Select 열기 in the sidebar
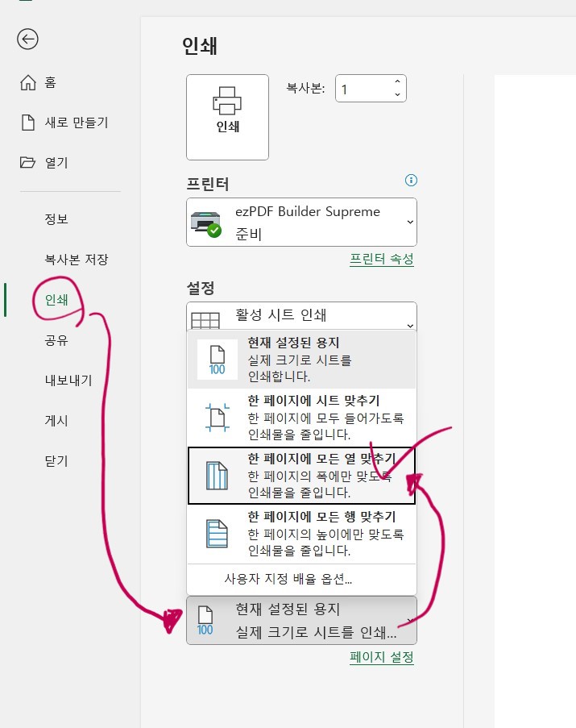The width and height of the screenshot is (576, 728). [56, 163]
